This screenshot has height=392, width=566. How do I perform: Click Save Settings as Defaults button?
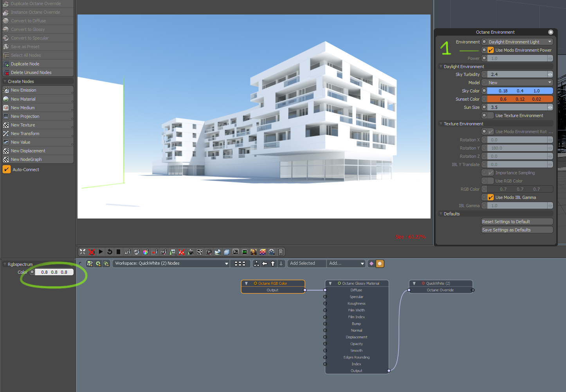[x=517, y=230]
